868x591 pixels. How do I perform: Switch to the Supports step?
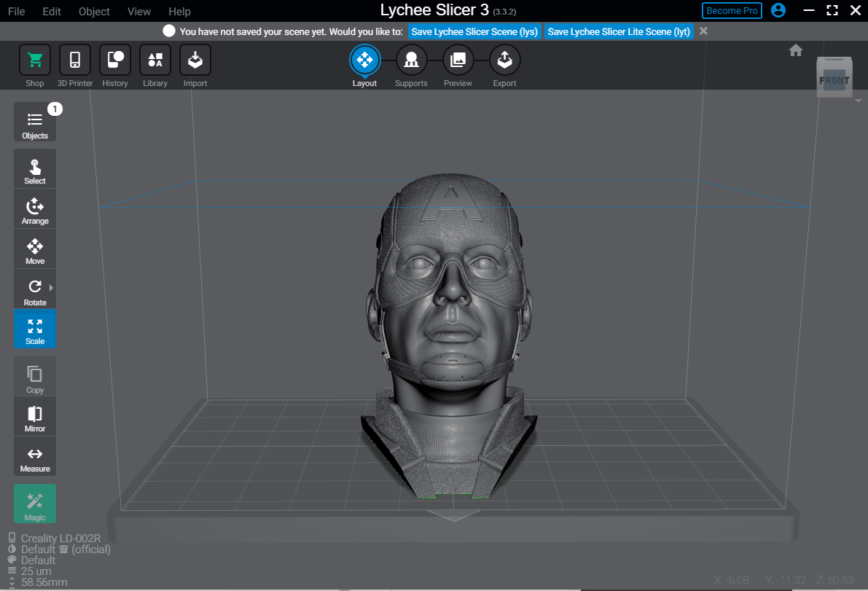point(411,60)
